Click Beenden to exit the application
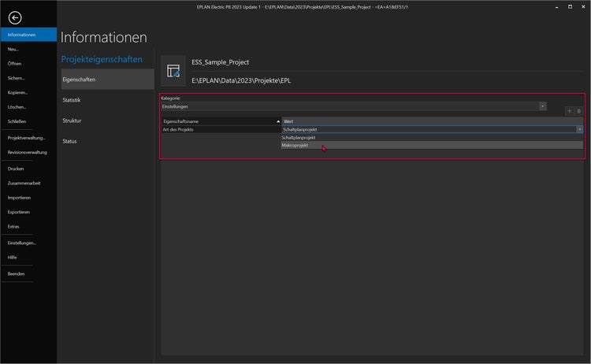 (16, 273)
